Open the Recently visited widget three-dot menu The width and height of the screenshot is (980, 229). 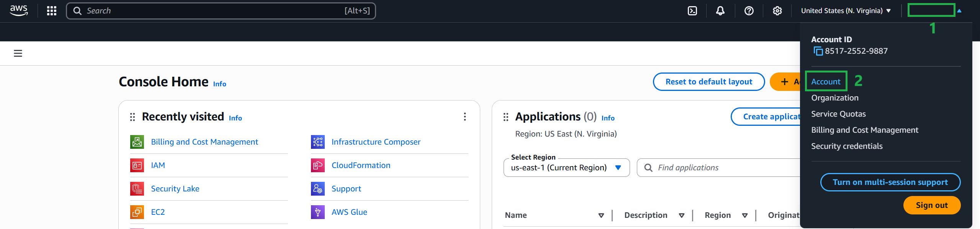(x=465, y=117)
